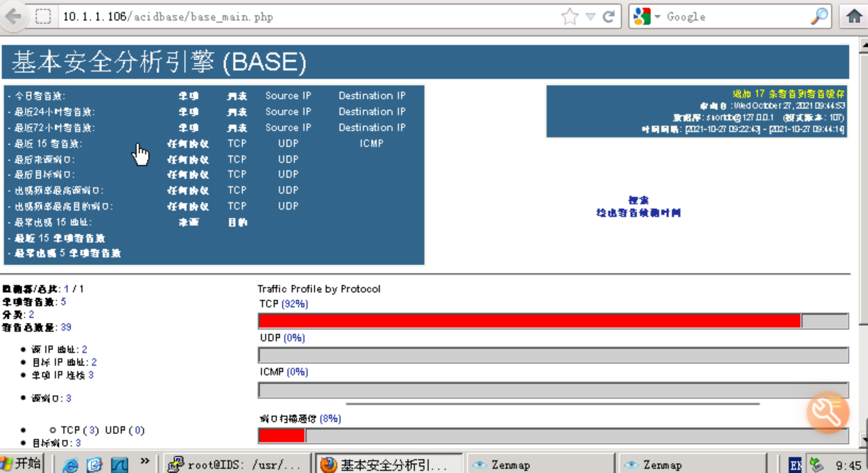The height and width of the screenshot is (473, 868).
Task: Open the alert detection time graph link
Action: click(639, 212)
